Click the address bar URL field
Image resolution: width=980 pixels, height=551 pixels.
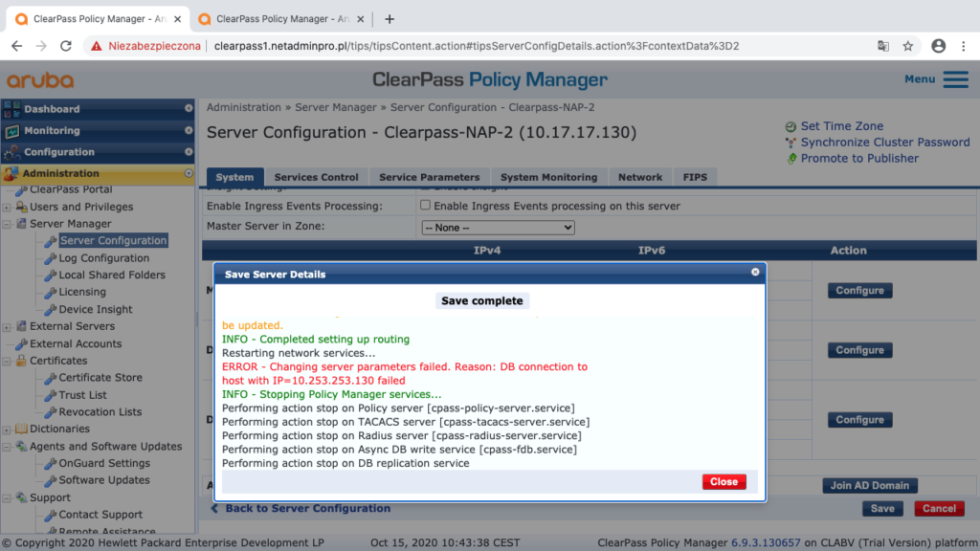pos(477,46)
